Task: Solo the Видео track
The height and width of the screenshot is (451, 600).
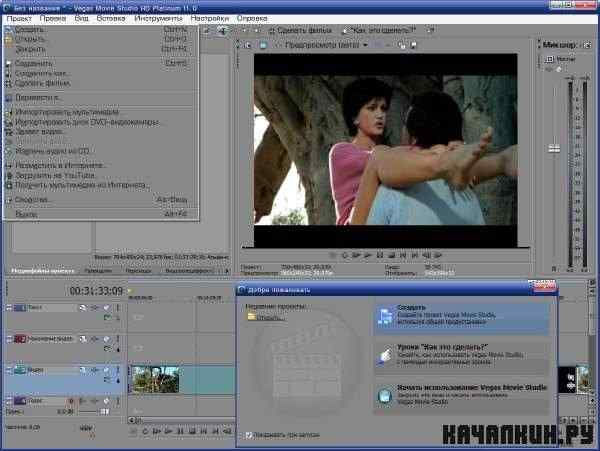Action: coord(118,370)
